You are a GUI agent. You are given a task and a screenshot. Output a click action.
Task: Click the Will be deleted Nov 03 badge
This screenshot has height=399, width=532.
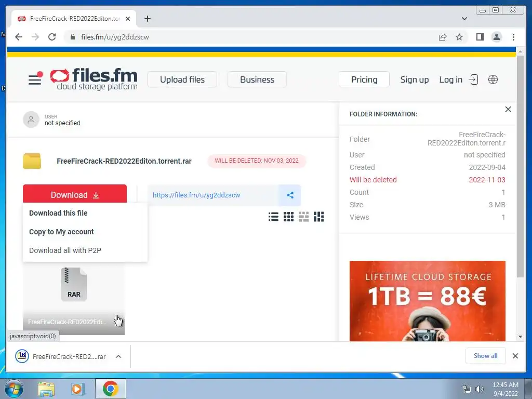(x=257, y=161)
